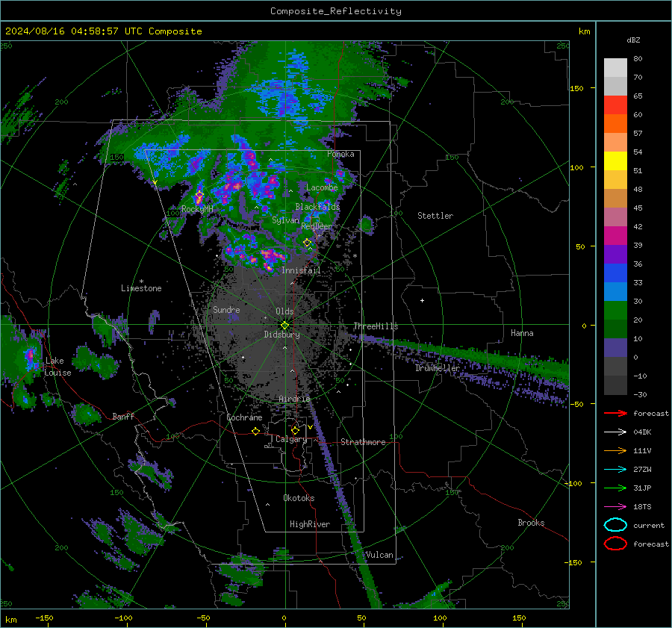Click the yellow diamond marker below RedDeer
The image size is (672, 628).
pos(307,243)
